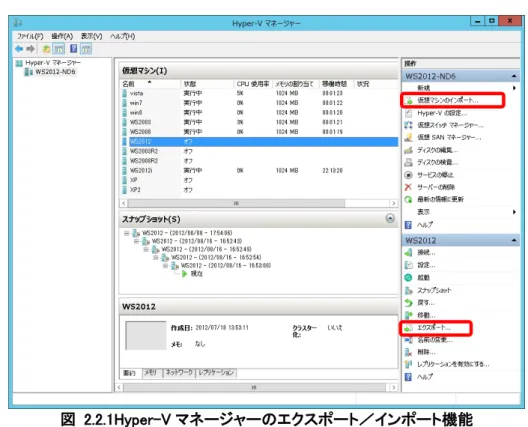
Task: Collapse the snapshot node dated 16:52:43
Action: tap(136, 241)
